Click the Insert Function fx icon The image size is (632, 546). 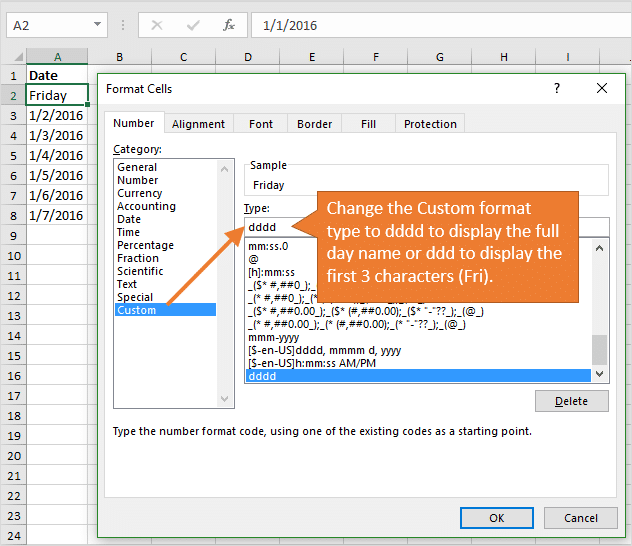[x=229, y=25]
